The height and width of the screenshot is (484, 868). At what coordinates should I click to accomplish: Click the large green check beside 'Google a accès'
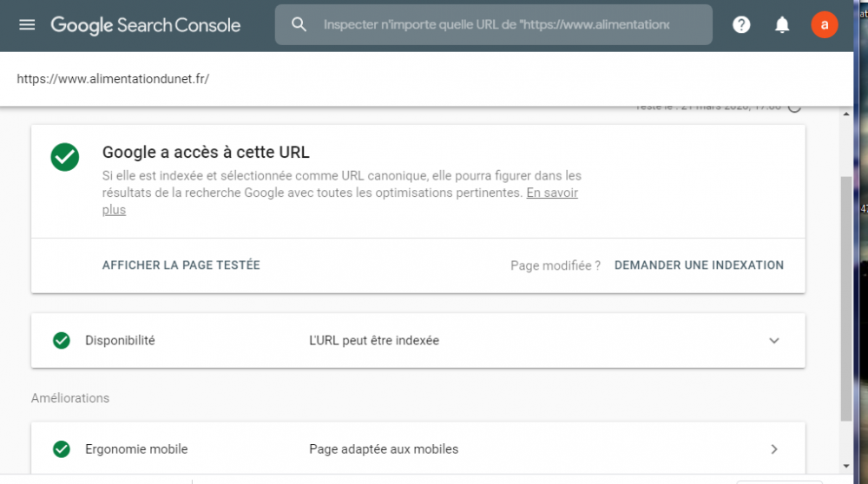(65, 157)
